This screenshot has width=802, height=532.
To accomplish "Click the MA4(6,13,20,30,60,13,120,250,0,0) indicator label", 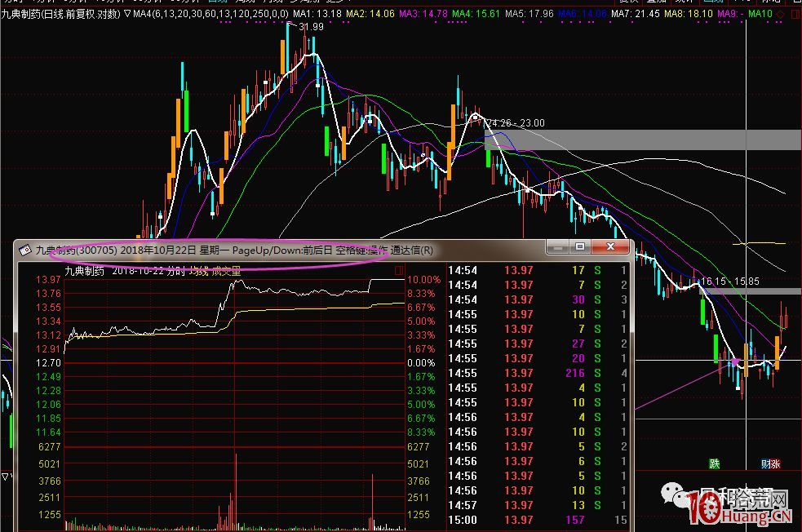I will (210, 14).
